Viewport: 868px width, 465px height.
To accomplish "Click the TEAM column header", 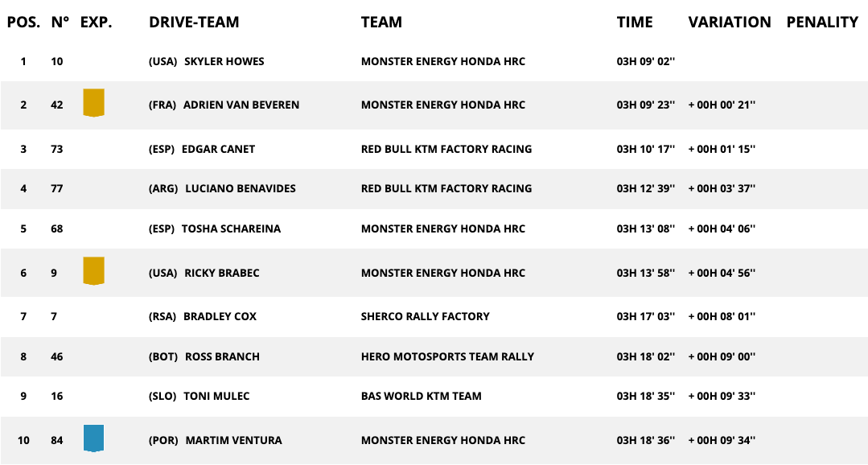I will pos(381,23).
